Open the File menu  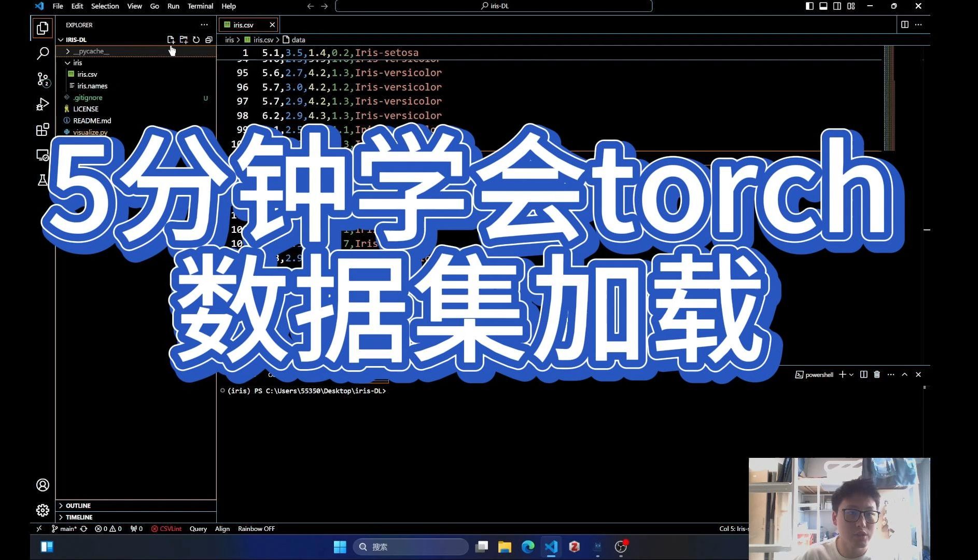58,6
